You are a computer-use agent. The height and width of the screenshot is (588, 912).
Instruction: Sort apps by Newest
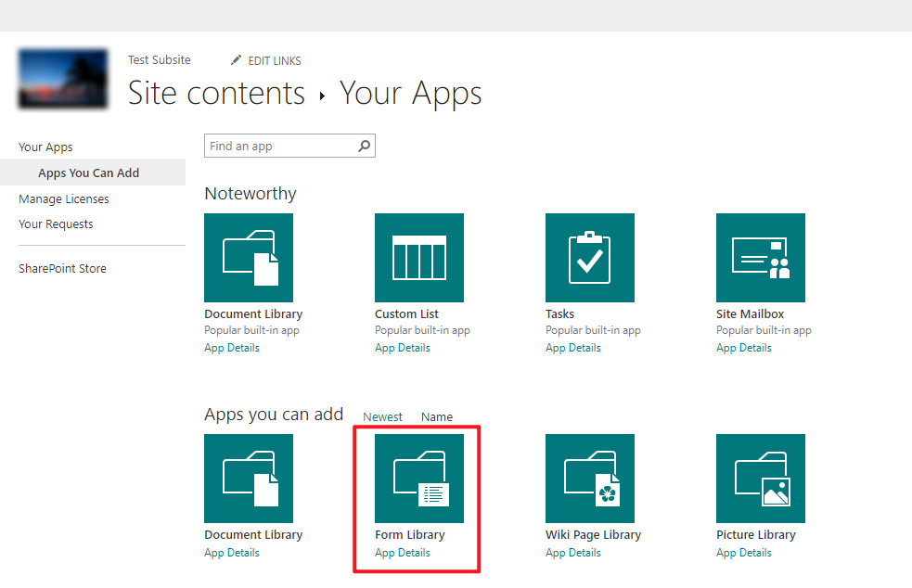pos(382,417)
